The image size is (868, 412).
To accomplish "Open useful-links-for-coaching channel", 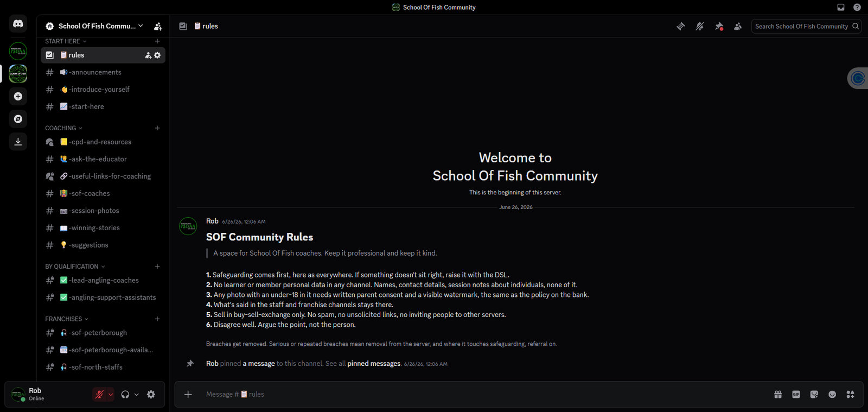I will (x=103, y=176).
